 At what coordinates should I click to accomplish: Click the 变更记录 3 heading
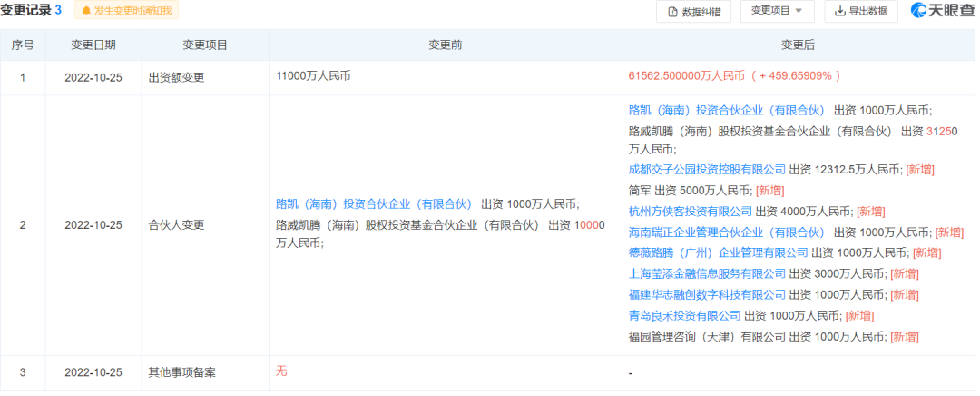31,10
